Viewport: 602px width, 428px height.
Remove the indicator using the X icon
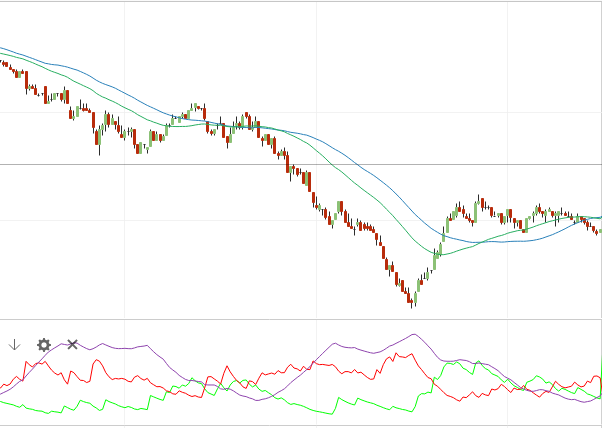coord(72,345)
